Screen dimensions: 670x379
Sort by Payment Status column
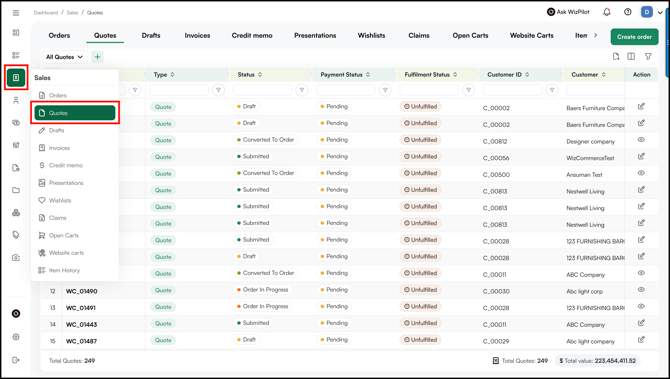pyautogui.click(x=368, y=74)
